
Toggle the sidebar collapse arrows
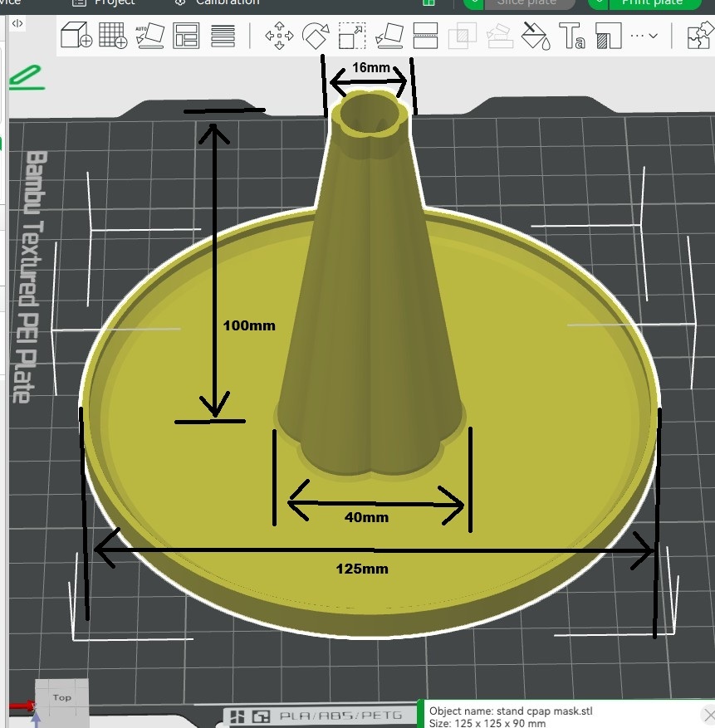pyautogui.click(x=17, y=24)
